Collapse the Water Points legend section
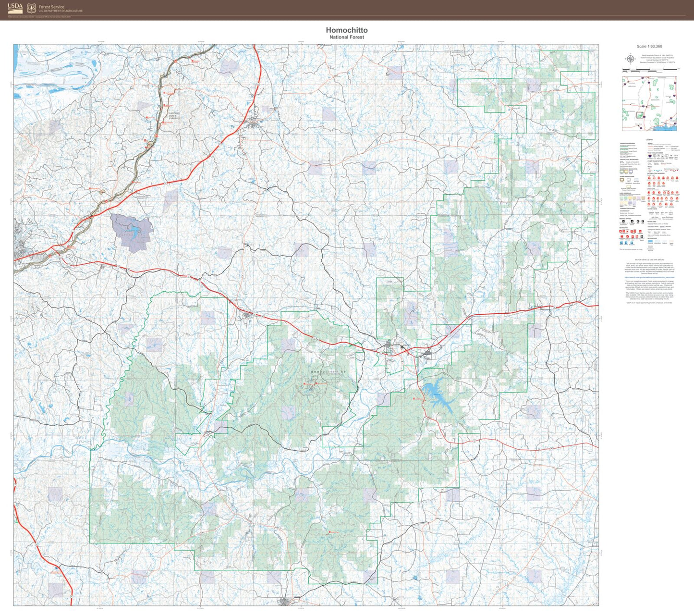The width and height of the screenshot is (694, 616). tap(651, 209)
